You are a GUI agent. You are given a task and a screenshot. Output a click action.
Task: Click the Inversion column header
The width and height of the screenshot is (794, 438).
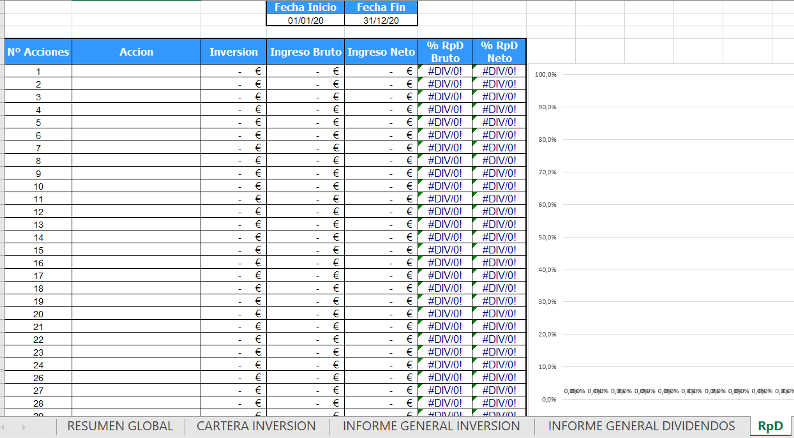click(x=233, y=52)
